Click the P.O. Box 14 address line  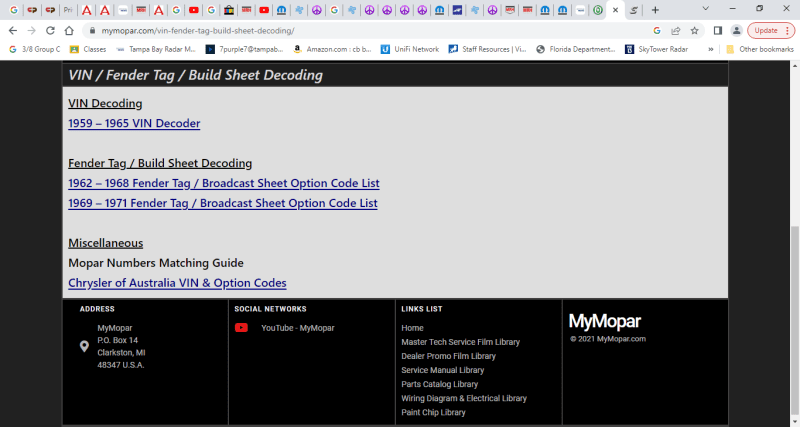(x=118, y=340)
